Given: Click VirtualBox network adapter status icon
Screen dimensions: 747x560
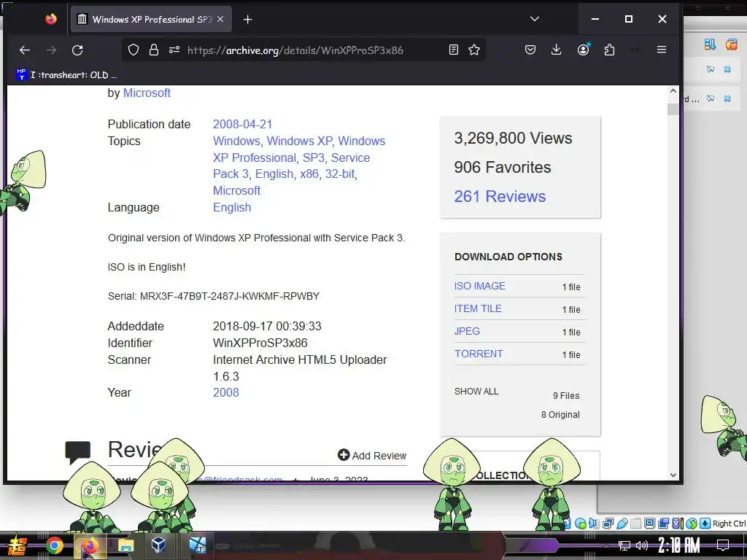Looking at the screenshot, I should (x=608, y=524).
